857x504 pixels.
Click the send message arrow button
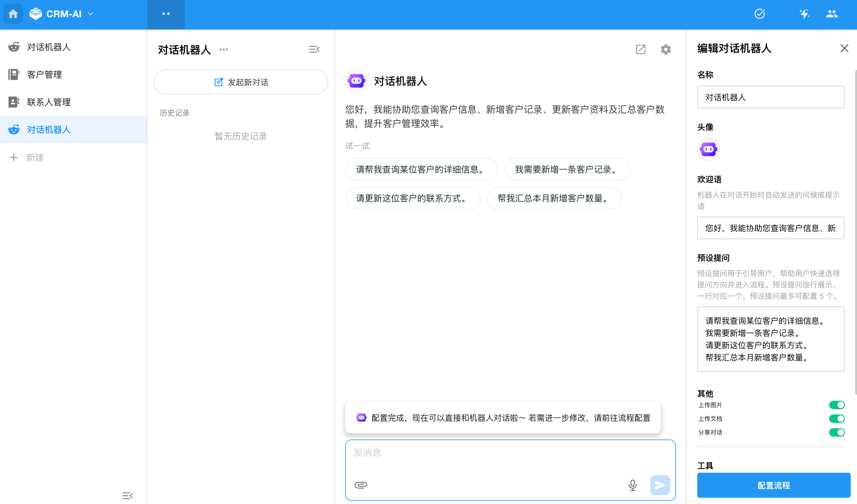pyautogui.click(x=660, y=485)
